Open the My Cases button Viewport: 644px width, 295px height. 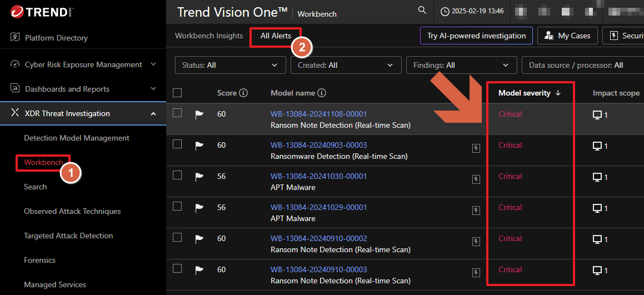pyautogui.click(x=567, y=36)
